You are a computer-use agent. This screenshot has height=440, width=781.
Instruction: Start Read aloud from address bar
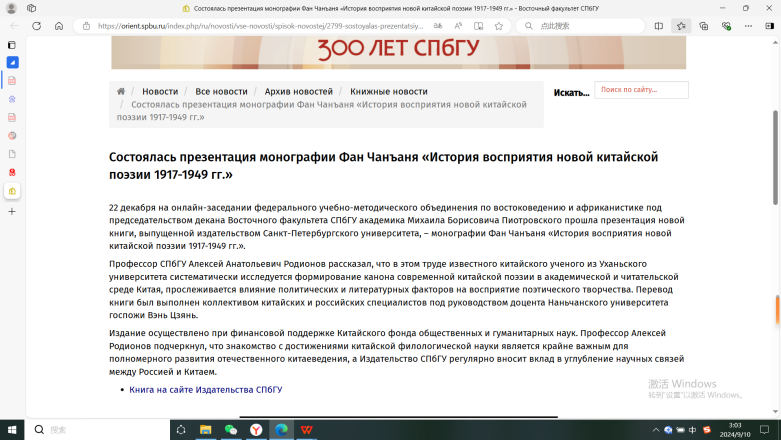click(x=458, y=26)
